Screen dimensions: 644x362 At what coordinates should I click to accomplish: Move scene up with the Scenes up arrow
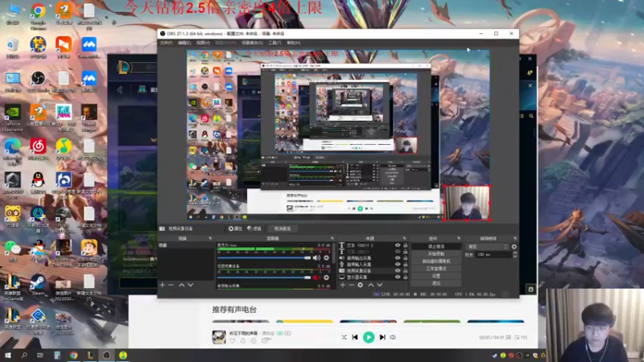pos(182,285)
